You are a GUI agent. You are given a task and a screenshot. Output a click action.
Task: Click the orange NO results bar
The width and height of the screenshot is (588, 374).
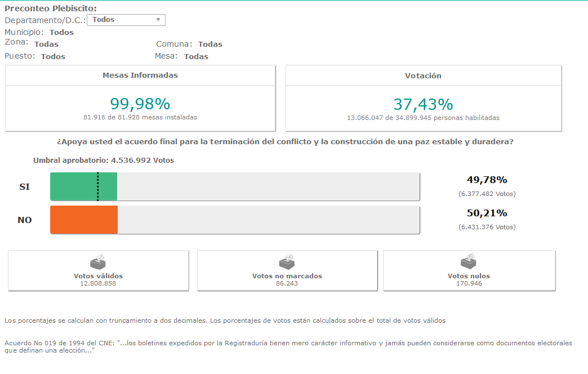[83, 220]
